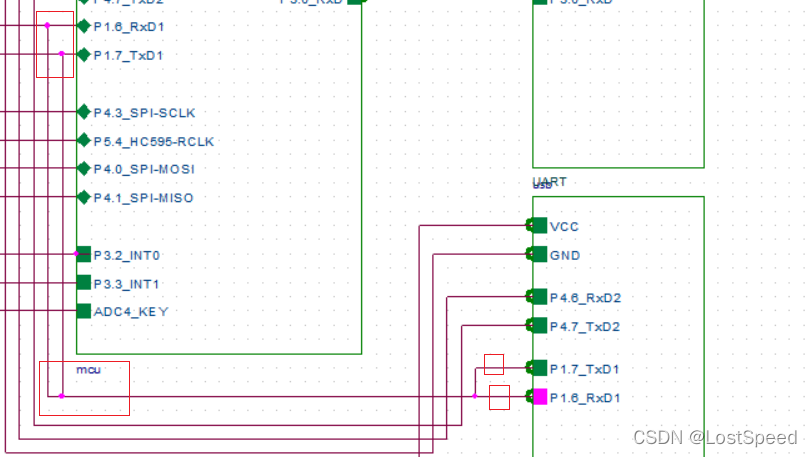Click the P4.1_SPI-MISO pin label
This screenshot has width=812, height=457.
click(143, 198)
